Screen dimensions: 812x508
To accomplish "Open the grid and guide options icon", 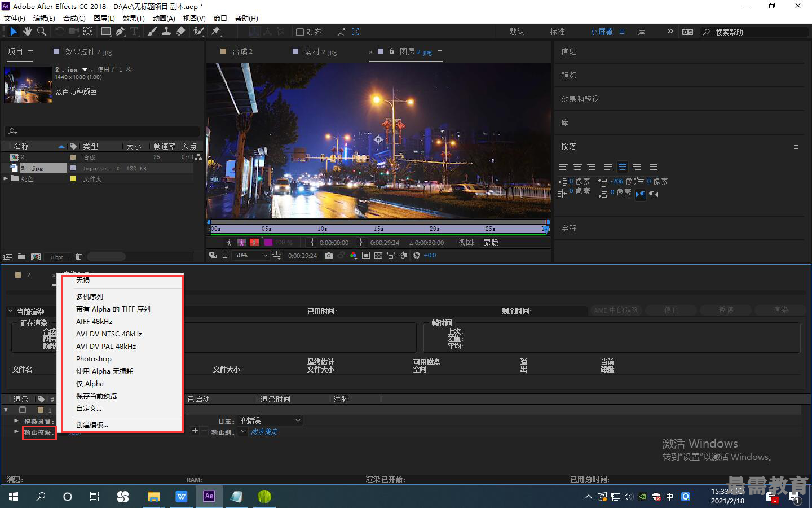I will tap(276, 255).
